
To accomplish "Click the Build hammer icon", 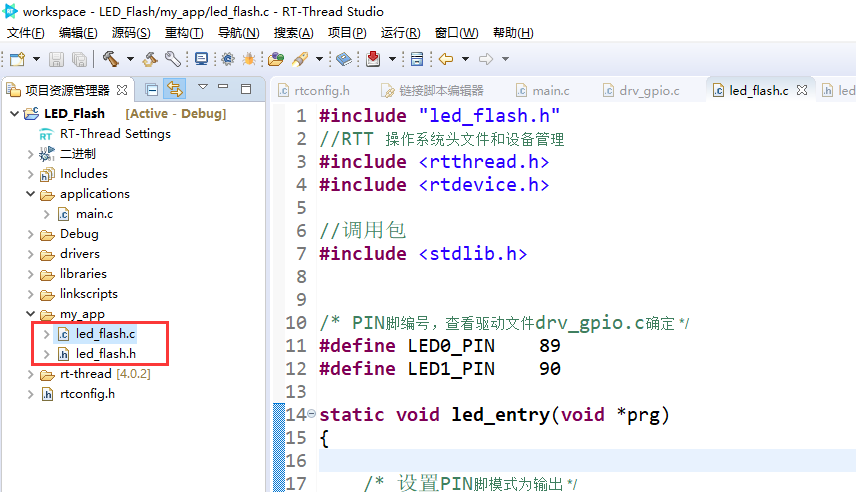I will [111, 59].
